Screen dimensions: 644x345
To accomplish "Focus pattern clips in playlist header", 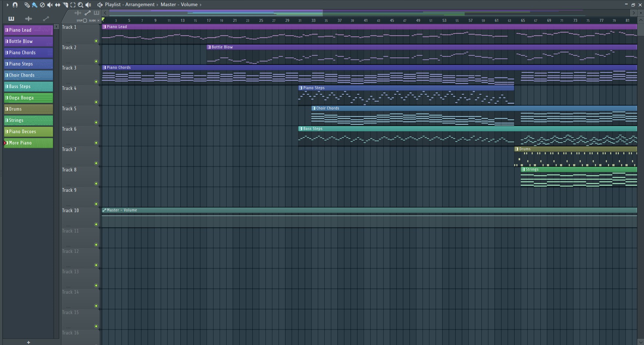I will point(96,13).
